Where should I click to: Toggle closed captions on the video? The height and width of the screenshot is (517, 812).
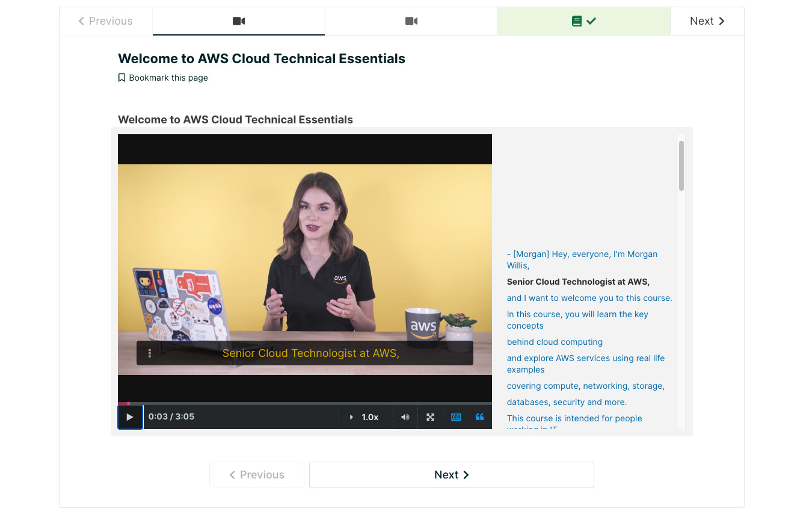[x=455, y=416]
